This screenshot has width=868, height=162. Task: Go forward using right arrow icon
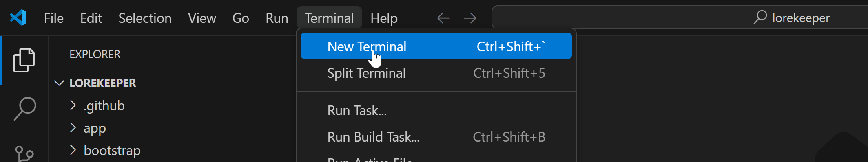point(470,18)
